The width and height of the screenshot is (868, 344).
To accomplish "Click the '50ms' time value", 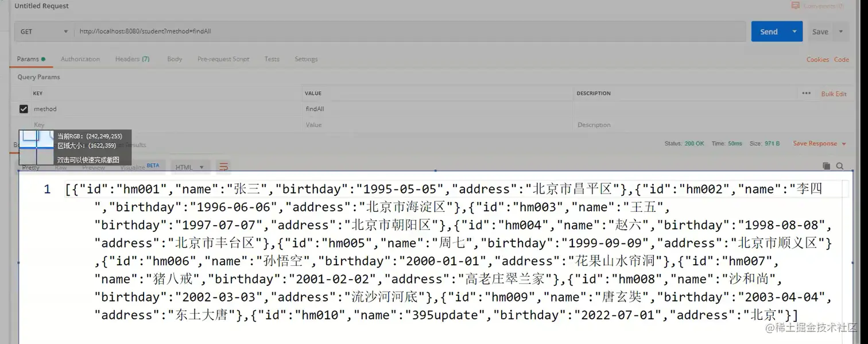I will (x=735, y=144).
